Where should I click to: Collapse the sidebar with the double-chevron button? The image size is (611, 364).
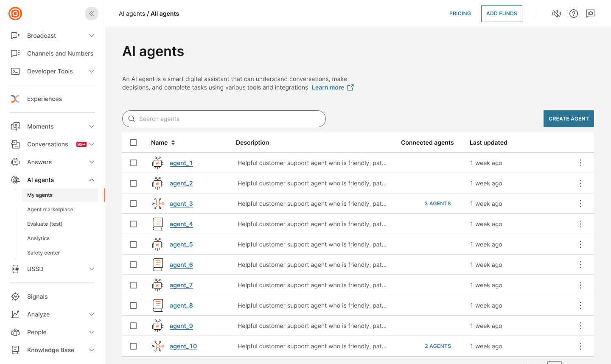pyautogui.click(x=91, y=13)
